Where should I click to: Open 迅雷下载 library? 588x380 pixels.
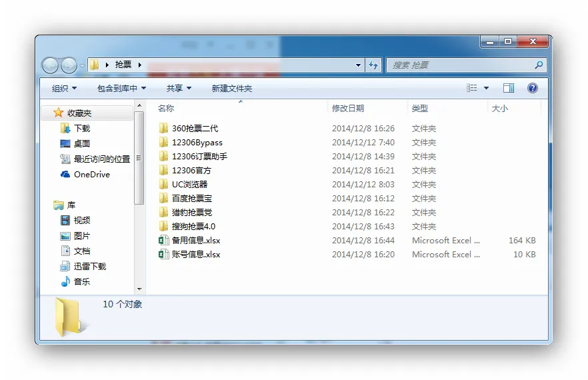pyautogui.click(x=90, y=267)
